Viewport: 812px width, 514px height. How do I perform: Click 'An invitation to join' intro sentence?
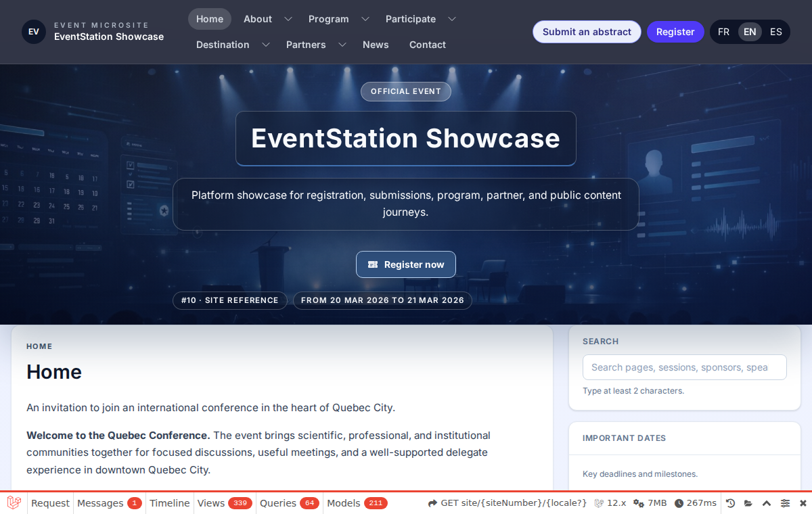pyautogui.click(x=210, y=408)
